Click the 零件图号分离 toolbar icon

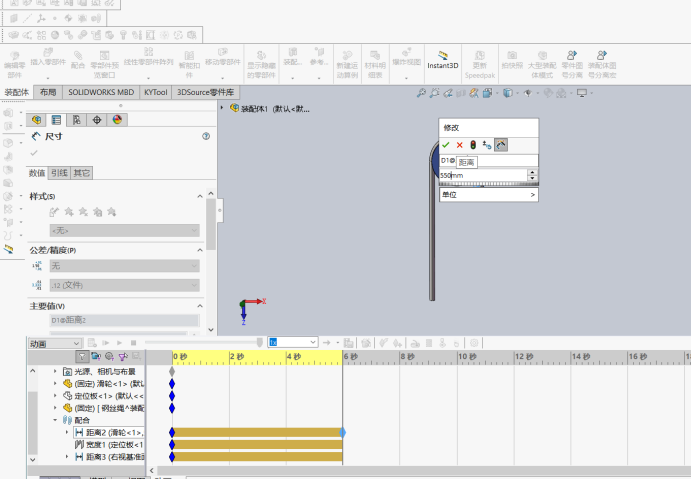572,64
